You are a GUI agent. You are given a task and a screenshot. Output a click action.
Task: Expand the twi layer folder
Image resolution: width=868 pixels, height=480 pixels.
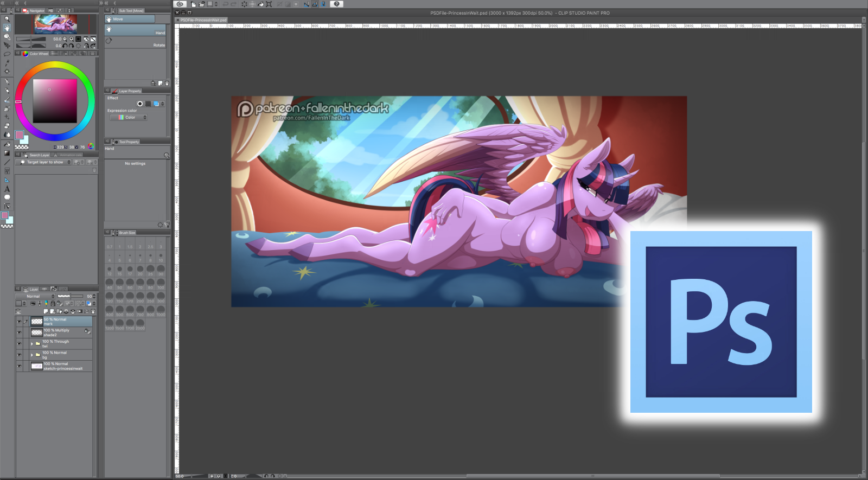coord(32,344)
